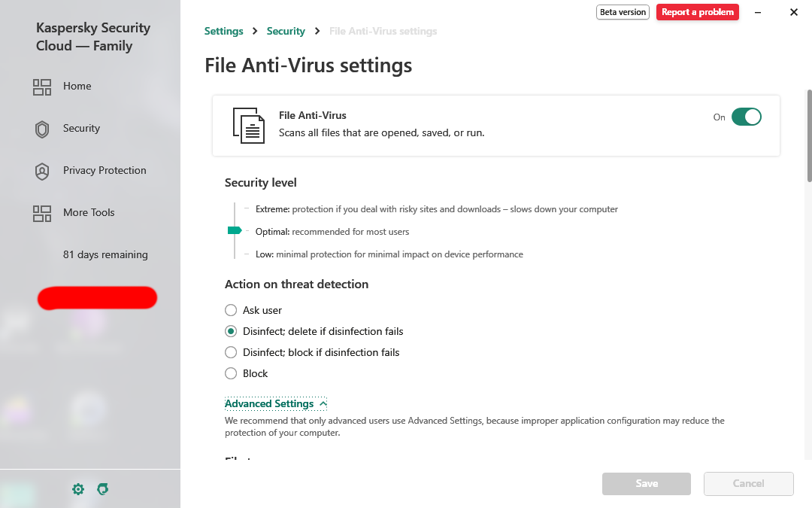Go to Settings in the breadcrumb
Screen dimensions: 812x508
(224, 32)
